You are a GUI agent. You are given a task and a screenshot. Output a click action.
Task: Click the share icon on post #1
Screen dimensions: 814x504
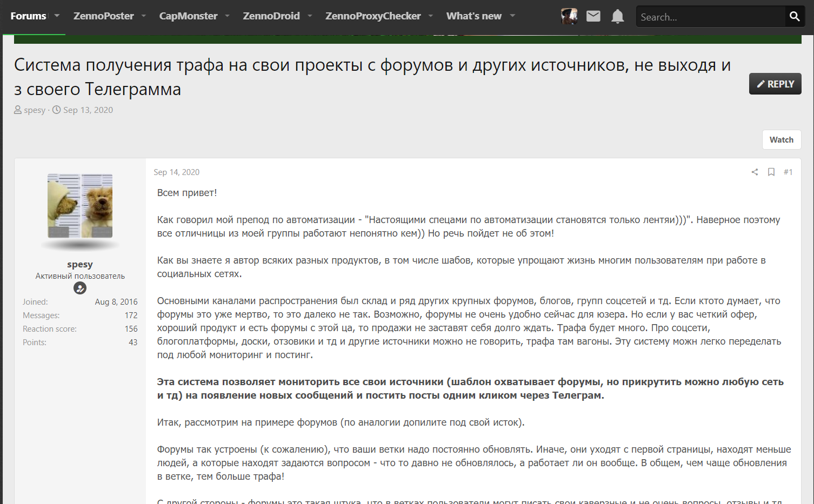755,172
